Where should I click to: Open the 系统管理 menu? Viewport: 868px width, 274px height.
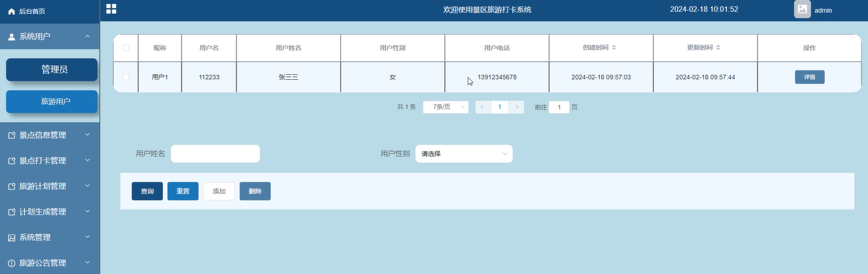pyautogui.click(x=50, y=237)
